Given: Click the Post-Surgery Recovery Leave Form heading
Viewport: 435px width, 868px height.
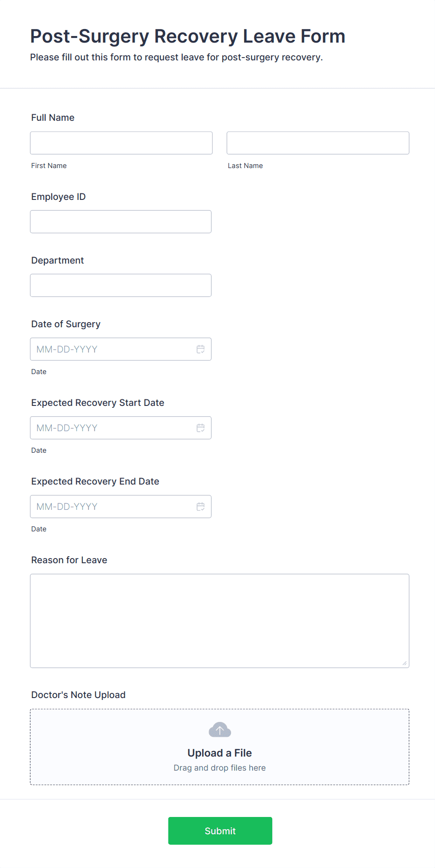Looking at the screenshot, I should [188, 36].
